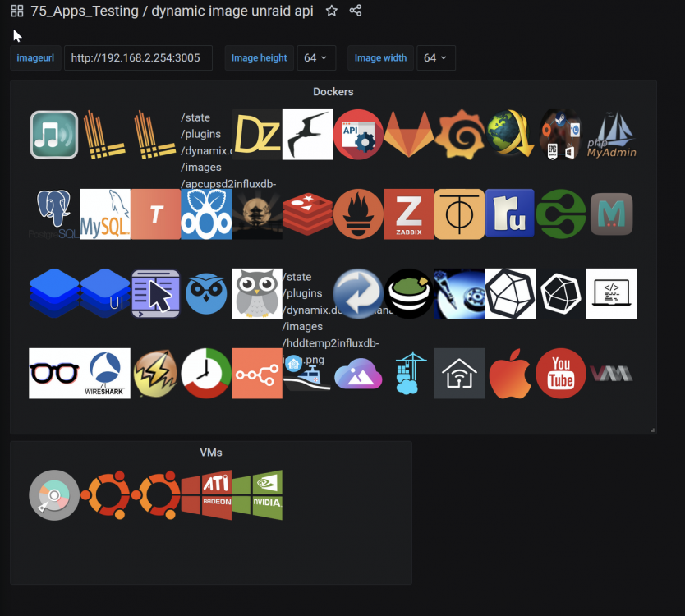Viewport: 685px width, 616px height.
Task: Click the '/hddtemp2influxdb-' broken image text
Action: 331,343
